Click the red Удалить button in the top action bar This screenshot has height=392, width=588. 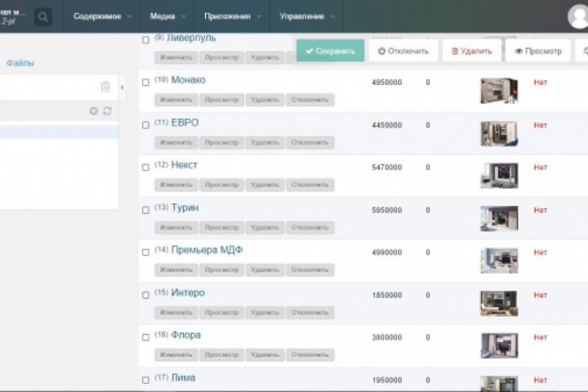click(472, 51)
